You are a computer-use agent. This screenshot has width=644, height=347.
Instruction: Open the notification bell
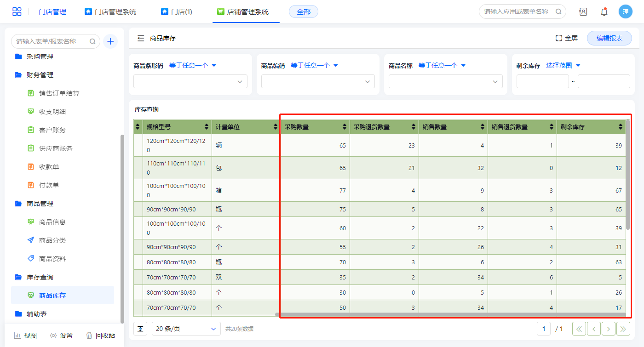604,12
